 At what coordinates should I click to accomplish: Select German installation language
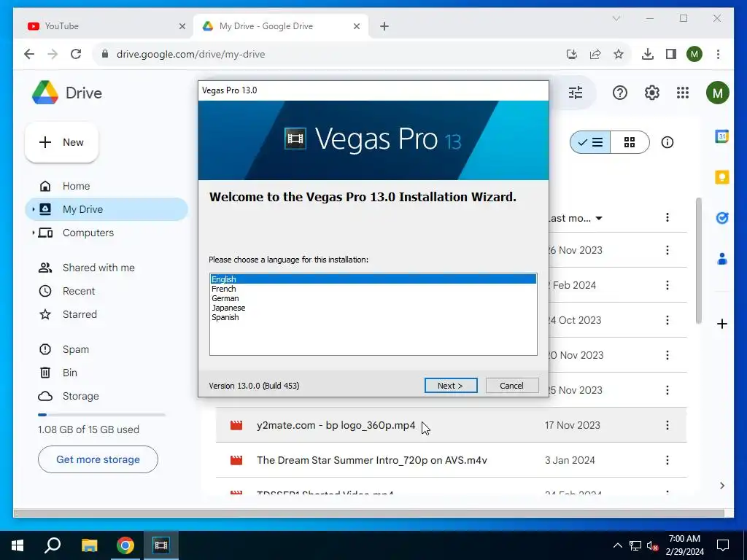tap(373, 298)
